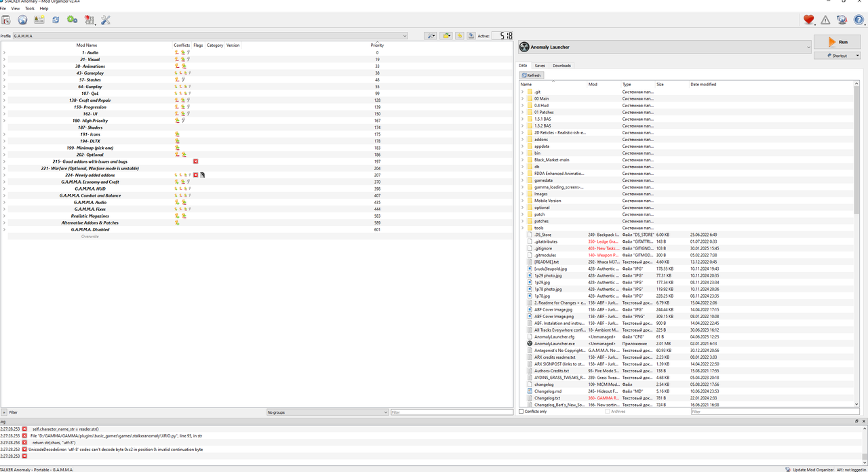The height and width of the screenshot is (472, 868).
Task: Toggle the Archives checkbox
Action: pos(608,412)
